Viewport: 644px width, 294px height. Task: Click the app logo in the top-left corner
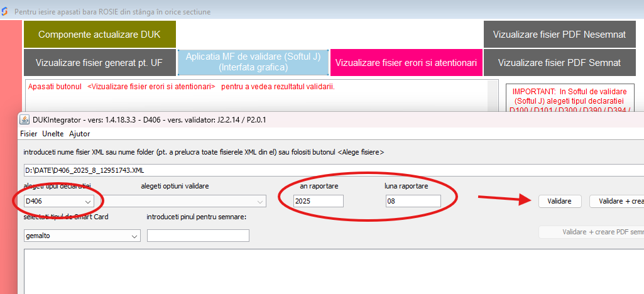pyautogui.click(x=6, y=12)
